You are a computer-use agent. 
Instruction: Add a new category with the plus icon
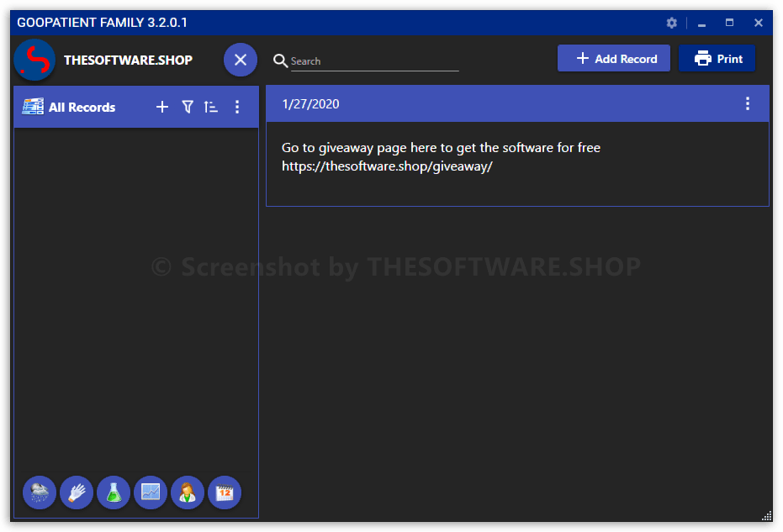tap(162, 107)
